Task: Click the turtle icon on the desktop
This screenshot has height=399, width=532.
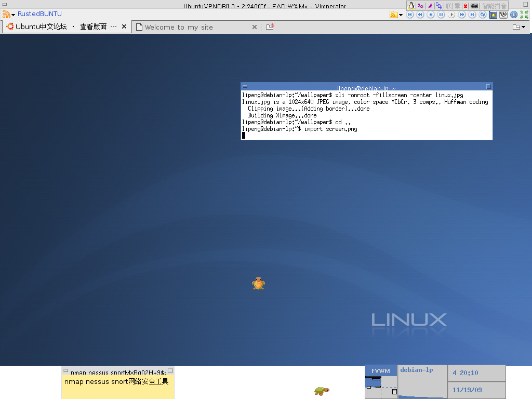Action: [x=258, y=283]
